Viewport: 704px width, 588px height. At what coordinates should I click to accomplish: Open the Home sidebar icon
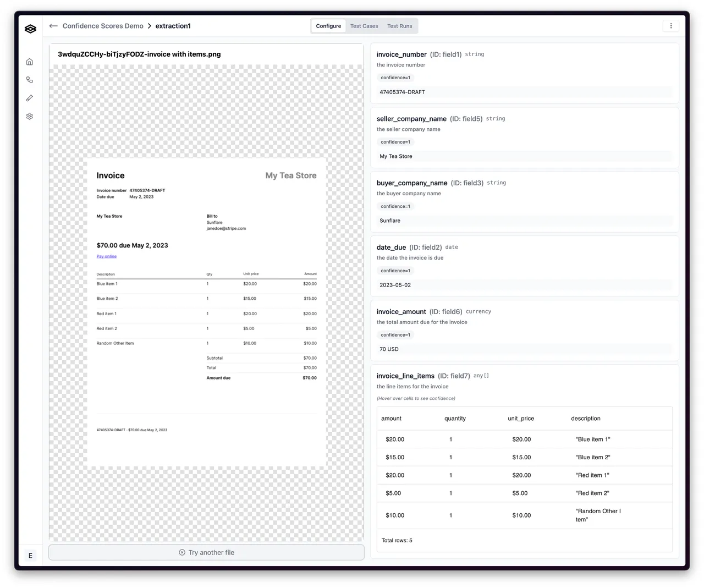click(30, 62)
